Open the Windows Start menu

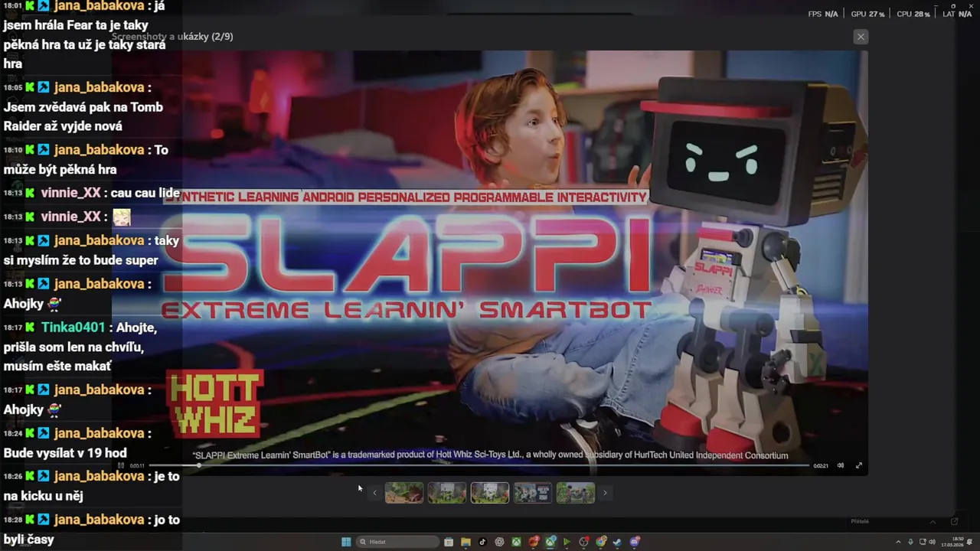tap(346, 542)
